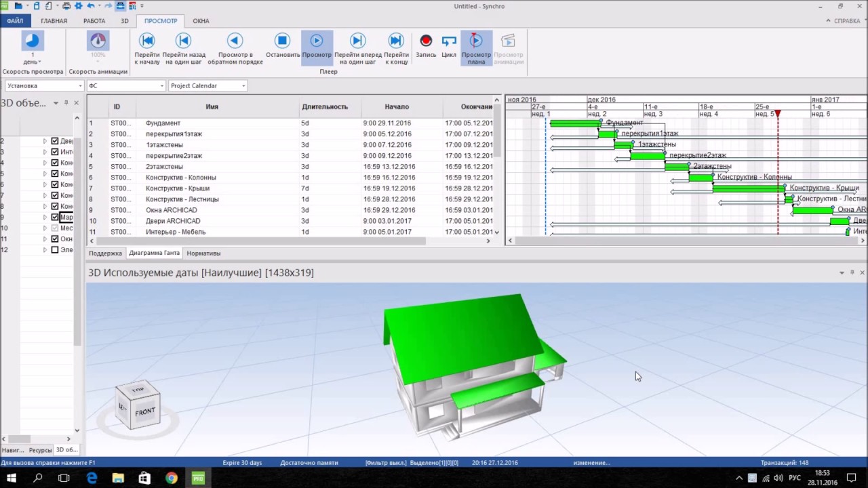868x488 pixels.
Task: Open the Нормативы tab
Action: 203,253
